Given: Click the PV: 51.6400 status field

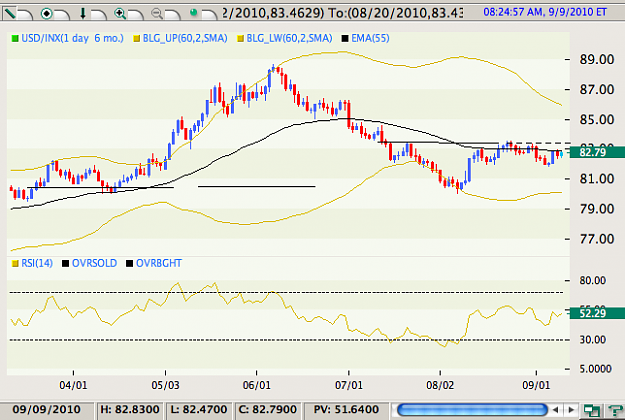Looking at the screenshot, I should (346, 410).
